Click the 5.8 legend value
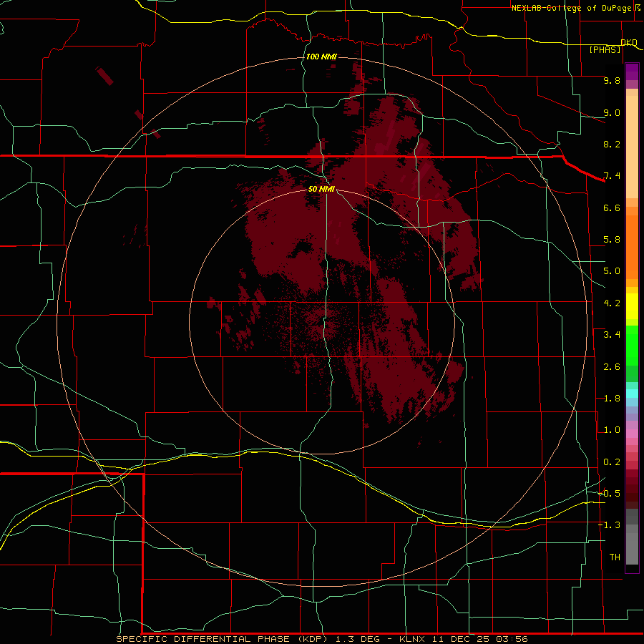 (612, 240)
